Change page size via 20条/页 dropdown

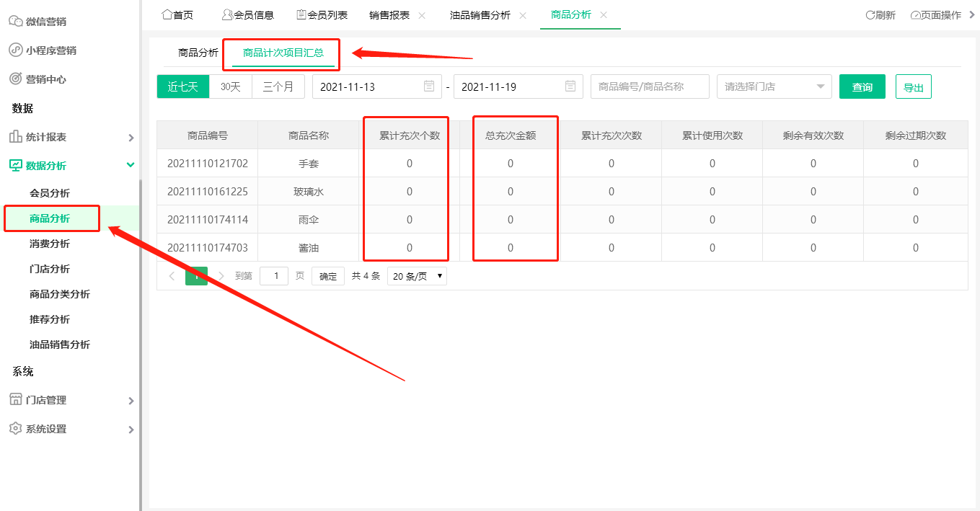(417, 275)
